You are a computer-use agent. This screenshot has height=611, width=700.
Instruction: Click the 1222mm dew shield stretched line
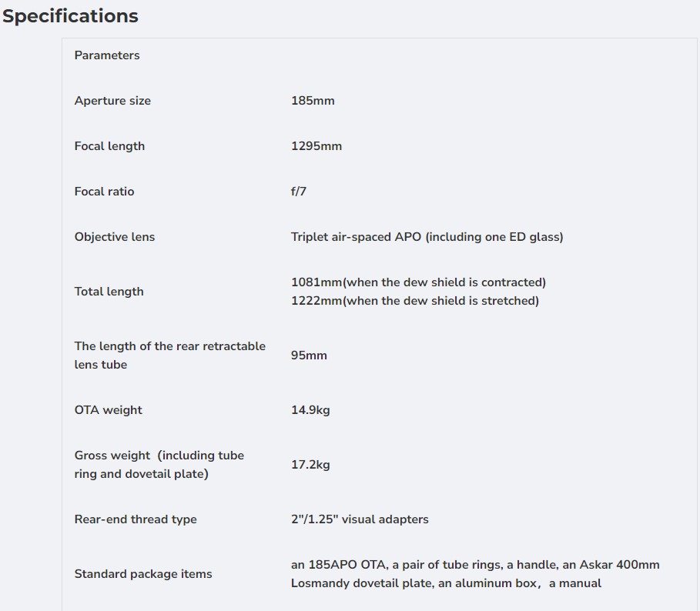click(x=414, y=301)
